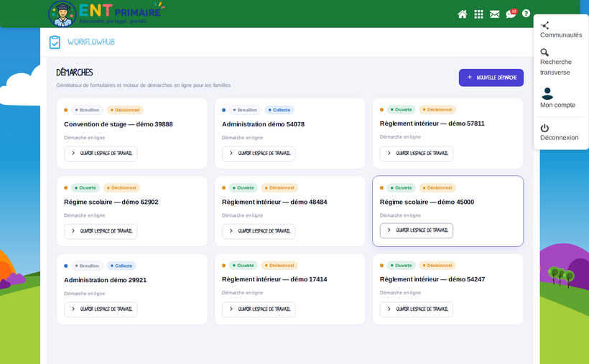The height and width of the screenshot is (364, 589).
Task: Open Recherche transverse magnifier icon
Action: pyautogui.click(x=544, y=52)
